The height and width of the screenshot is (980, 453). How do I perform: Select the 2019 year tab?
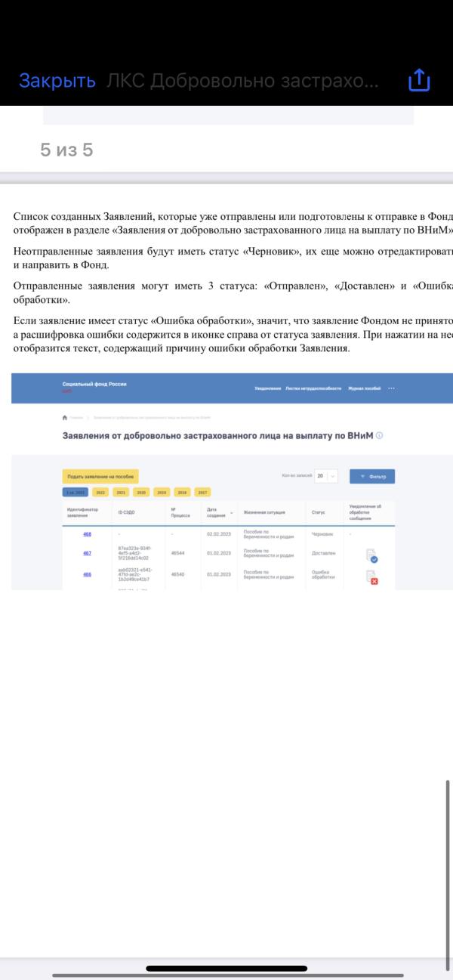tap(162, 492)
